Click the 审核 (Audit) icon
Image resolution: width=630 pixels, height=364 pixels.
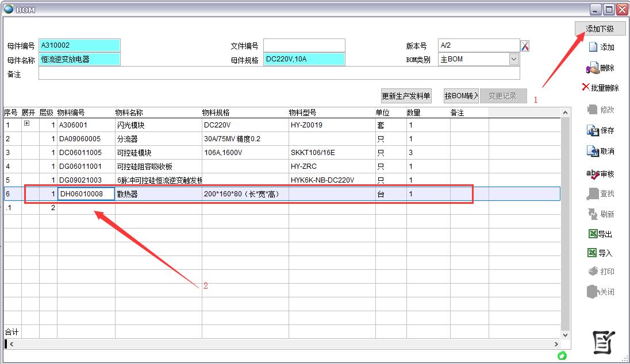click(x=593, y=174)
